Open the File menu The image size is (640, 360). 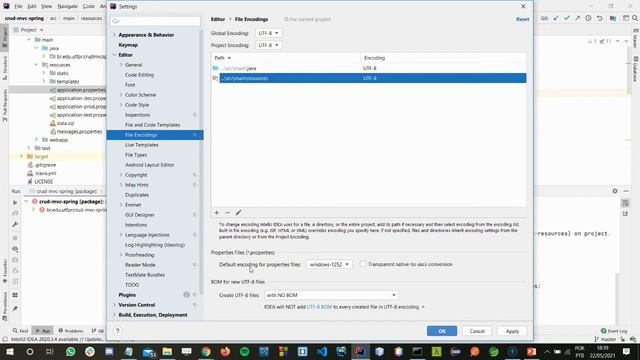(x=18, y=7)
